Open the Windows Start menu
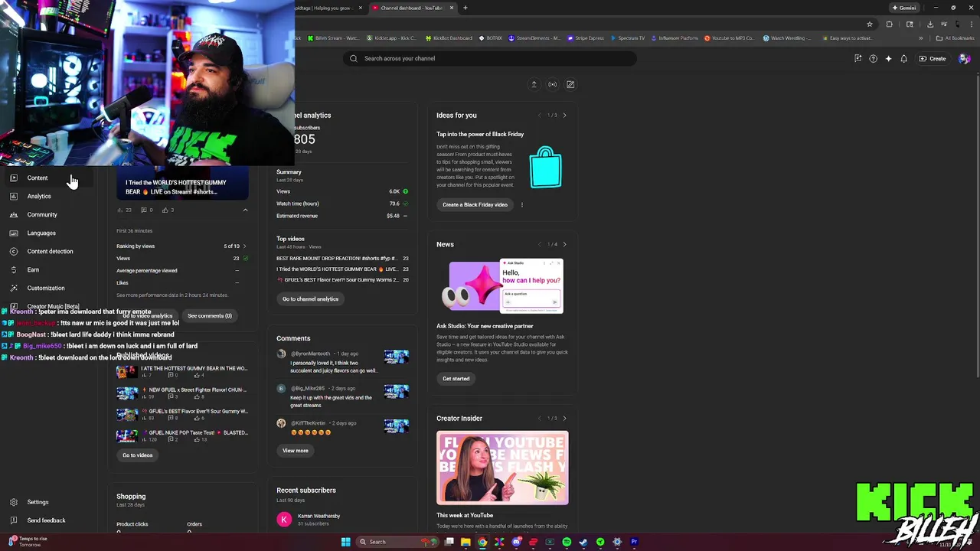Viewport: 980px width, 551px height. (x=345, y=542)
